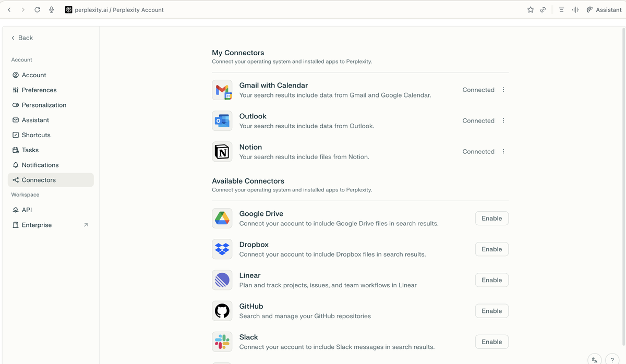The height and width of the screenshot is (364, 626).
Task: Open Outlook connector three-dot menu
Action: pos(503,120)
